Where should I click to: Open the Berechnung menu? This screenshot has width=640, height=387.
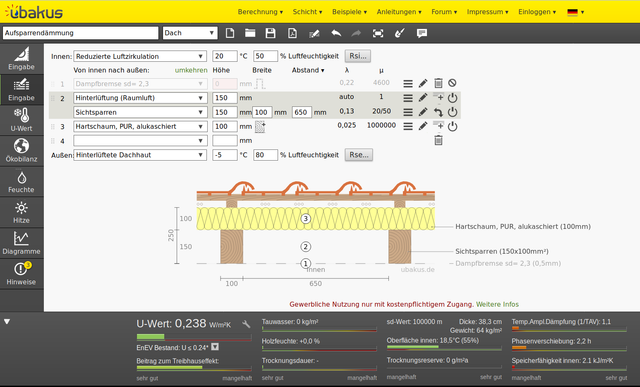coord(260,12)
